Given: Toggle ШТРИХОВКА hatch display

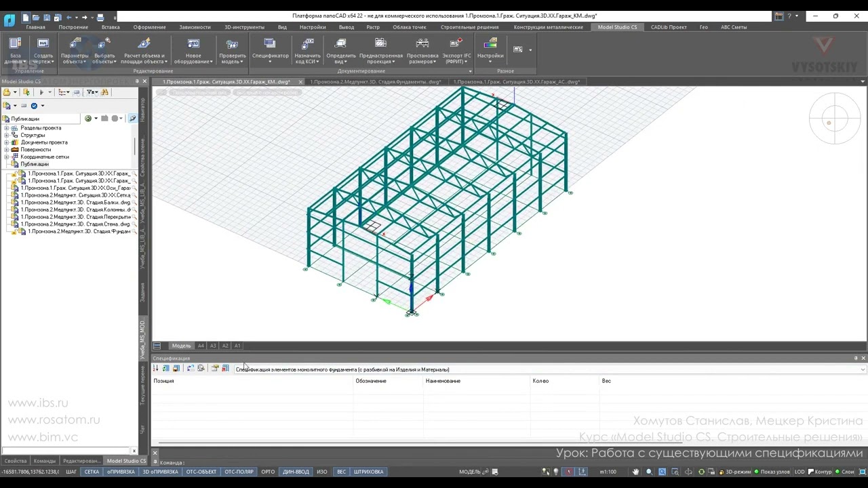Looking at the screenshot, I should pyautogui.click(x=369, y=472).
